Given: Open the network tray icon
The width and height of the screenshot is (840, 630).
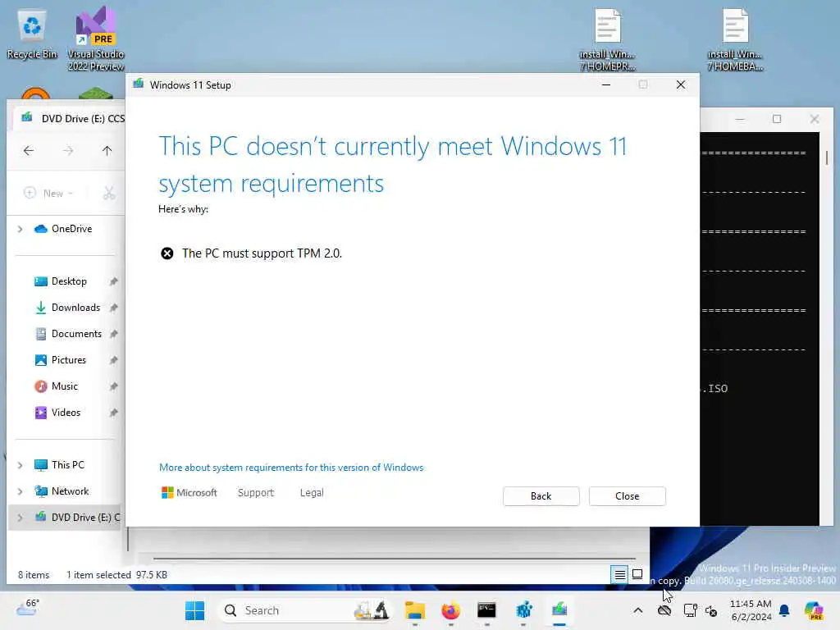Looking at the screenshot, I should (690, 610).
